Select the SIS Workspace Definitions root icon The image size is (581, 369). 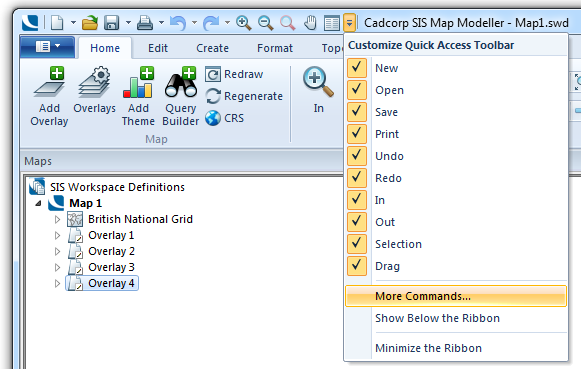point(37,187)
